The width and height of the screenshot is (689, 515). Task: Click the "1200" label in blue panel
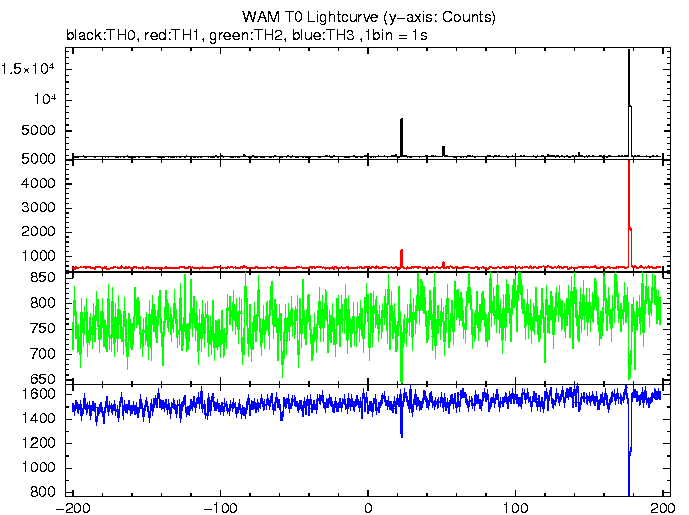tap(38, 443)
